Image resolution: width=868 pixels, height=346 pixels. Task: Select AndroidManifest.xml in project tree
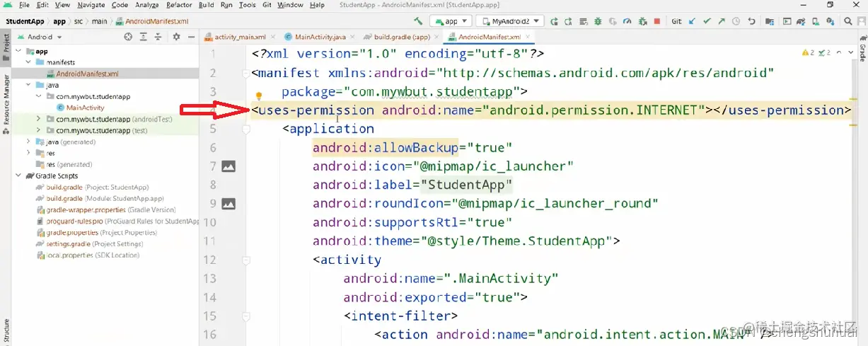click(x=87, y=74)
